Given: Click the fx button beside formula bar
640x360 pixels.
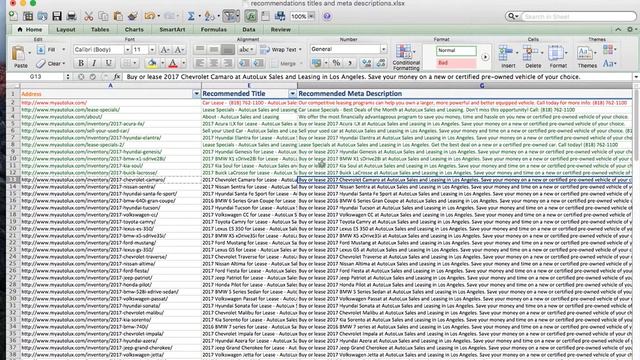Looking at the screenshot, I should click(x=117, y=77).
